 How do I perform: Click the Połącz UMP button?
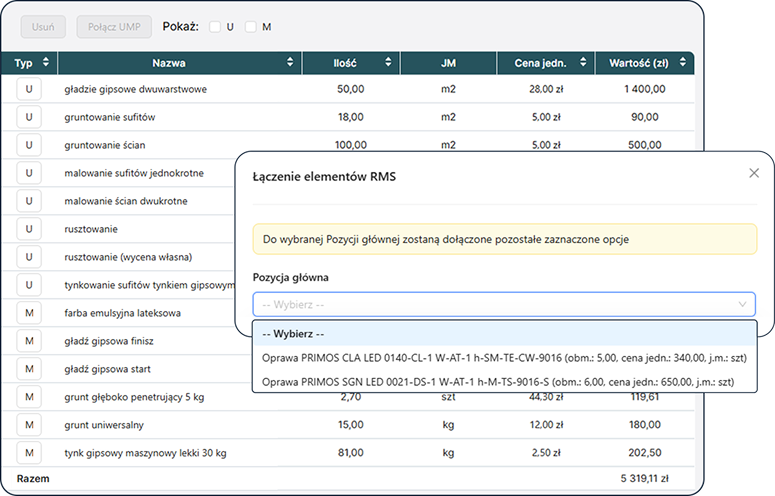point(114,27)
